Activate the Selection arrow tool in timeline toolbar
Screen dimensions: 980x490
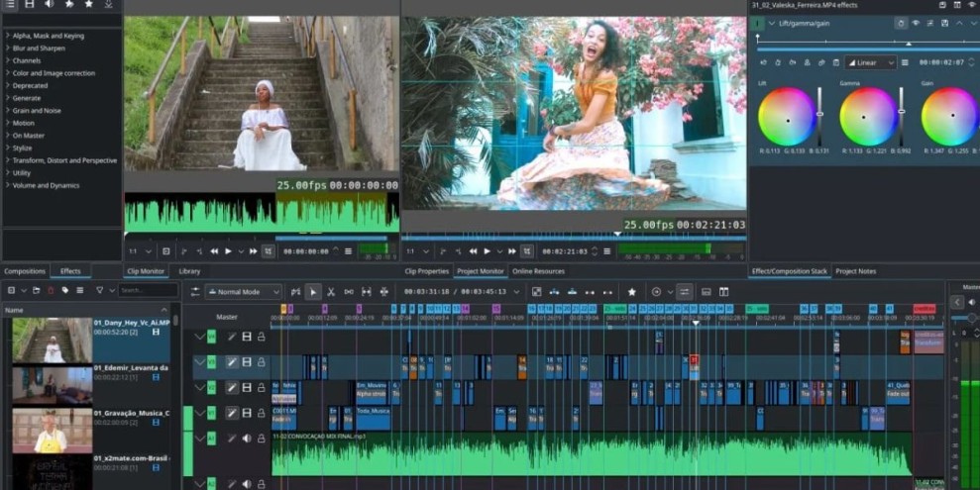click(313, 291)
